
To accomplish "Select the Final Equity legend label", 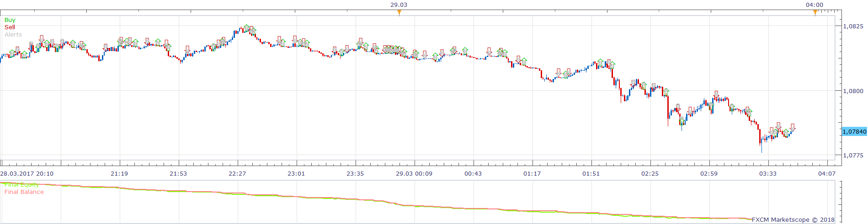I will (x=22, y=185).
